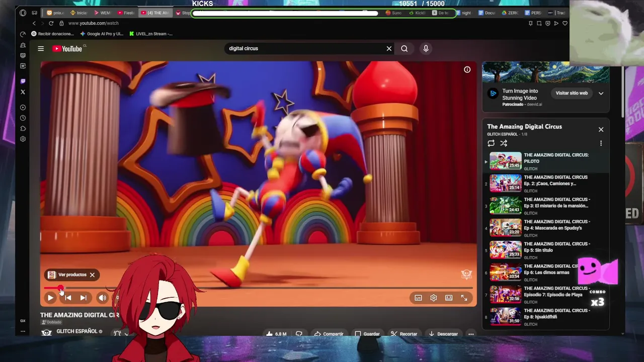This screenshot has height=362, width=644.
Task: Toggle subtitles on the video player
Action: coord(418,298)
